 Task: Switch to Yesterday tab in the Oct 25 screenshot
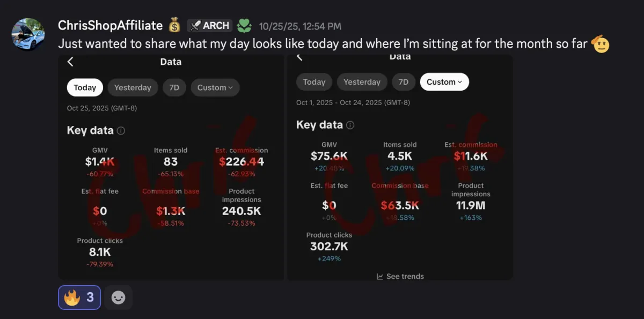133,87
